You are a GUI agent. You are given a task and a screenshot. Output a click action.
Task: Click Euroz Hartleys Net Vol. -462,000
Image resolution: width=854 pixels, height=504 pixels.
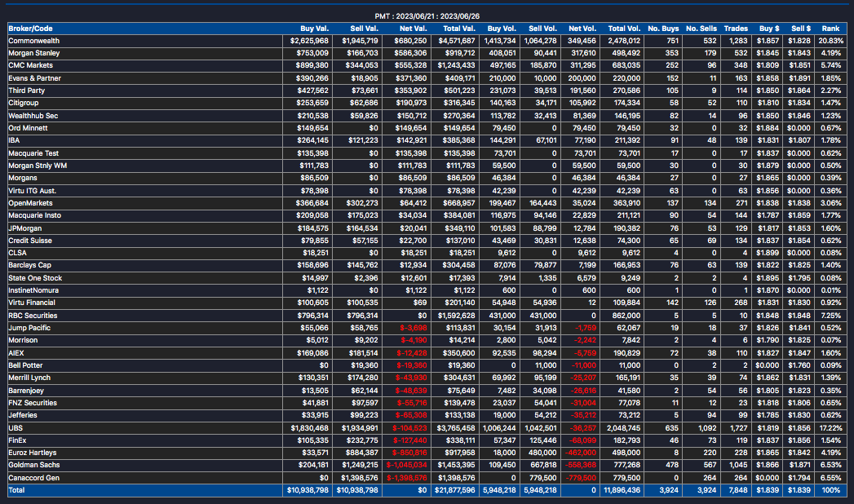pos(579,453)
